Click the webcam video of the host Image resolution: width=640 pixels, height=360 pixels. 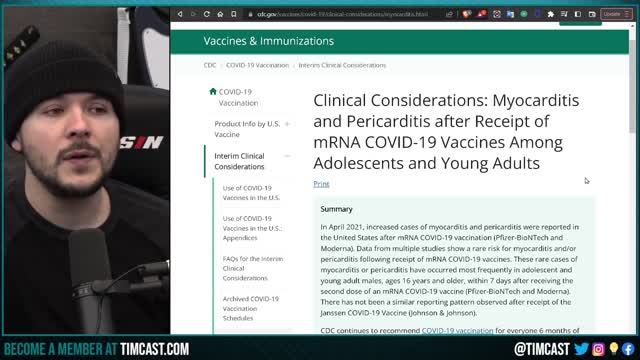click(87, 171)
